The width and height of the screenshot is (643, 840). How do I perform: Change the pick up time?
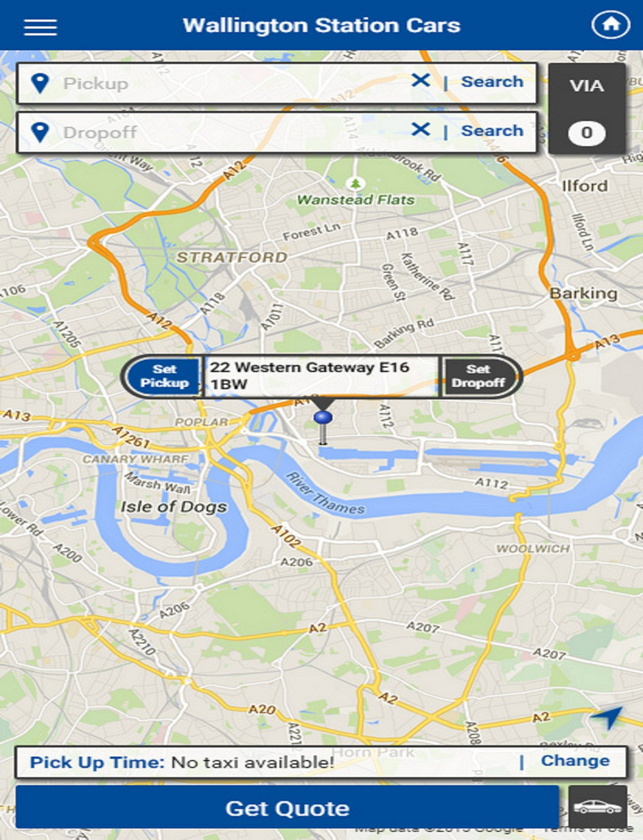[575, 761]
